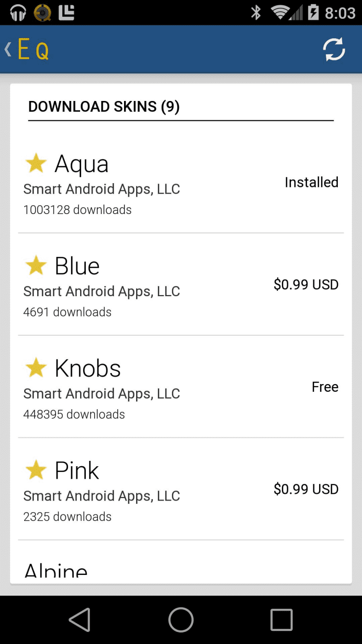Buy the Blue skin for $0.99 USD

click(306, 285)
